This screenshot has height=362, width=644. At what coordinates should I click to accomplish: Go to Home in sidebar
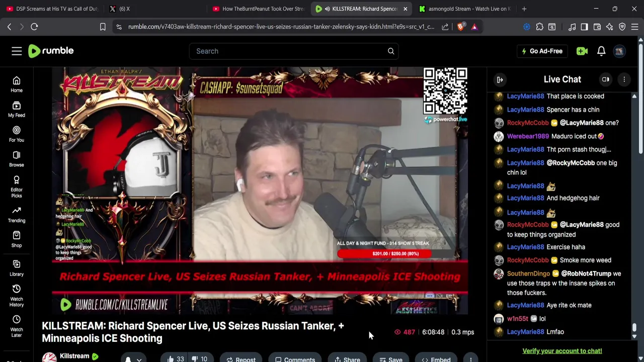[x=17, y=84]
